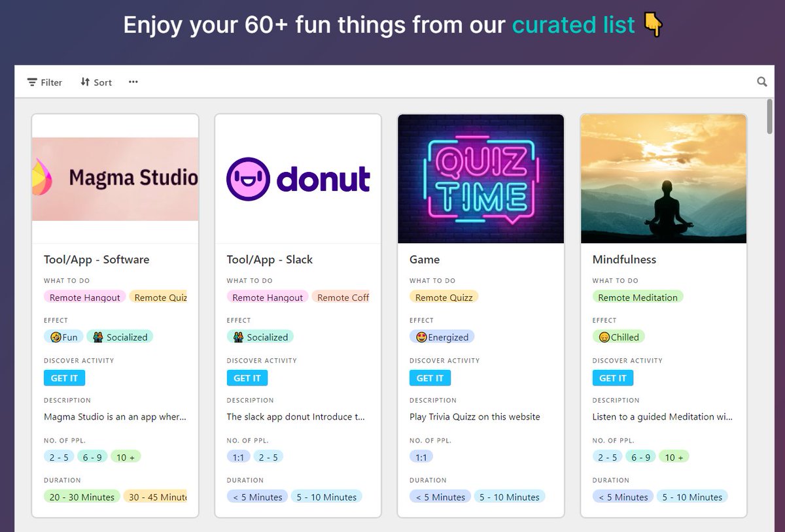The image size is (785, 532).
Task: Click Remote Hangout tag on Software card
Action: click(85, 297)
